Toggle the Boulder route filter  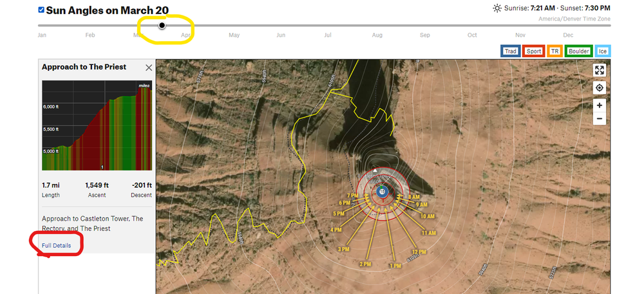click(578, 51)
